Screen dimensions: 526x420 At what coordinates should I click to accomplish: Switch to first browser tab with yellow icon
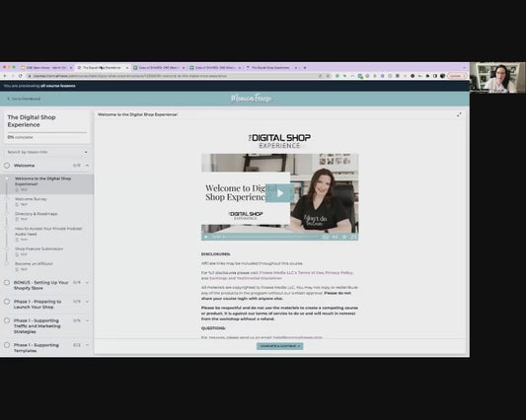pyautogui.click(x=46, y=68)
